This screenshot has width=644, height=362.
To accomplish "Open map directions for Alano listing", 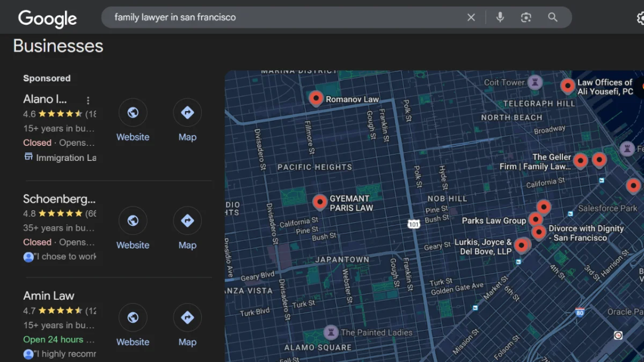I will point(187,120).
